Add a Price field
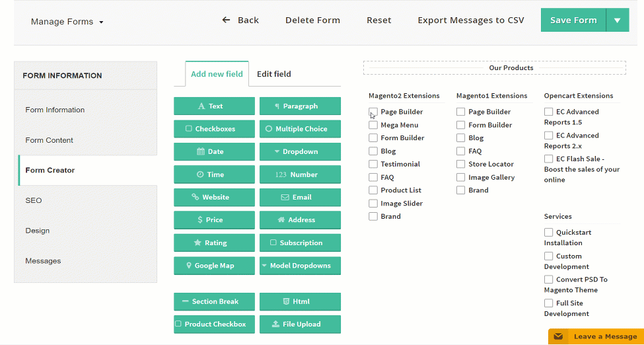 pos(214,220)
